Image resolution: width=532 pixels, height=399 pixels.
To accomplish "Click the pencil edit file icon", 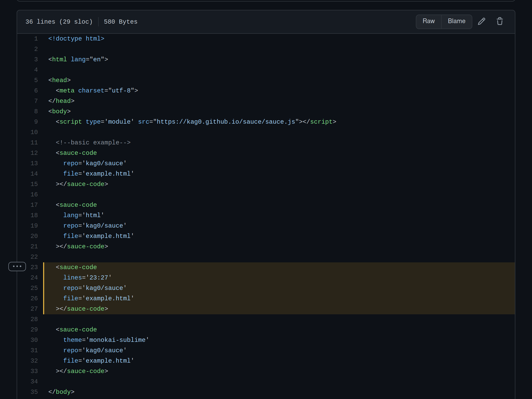I will coord(481,21).
